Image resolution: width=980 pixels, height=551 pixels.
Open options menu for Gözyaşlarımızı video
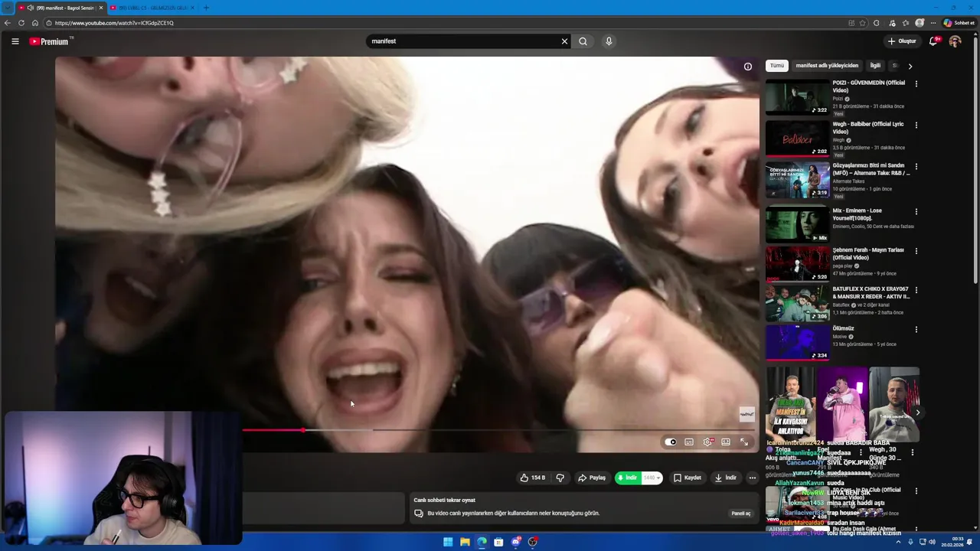coord(916,167)
